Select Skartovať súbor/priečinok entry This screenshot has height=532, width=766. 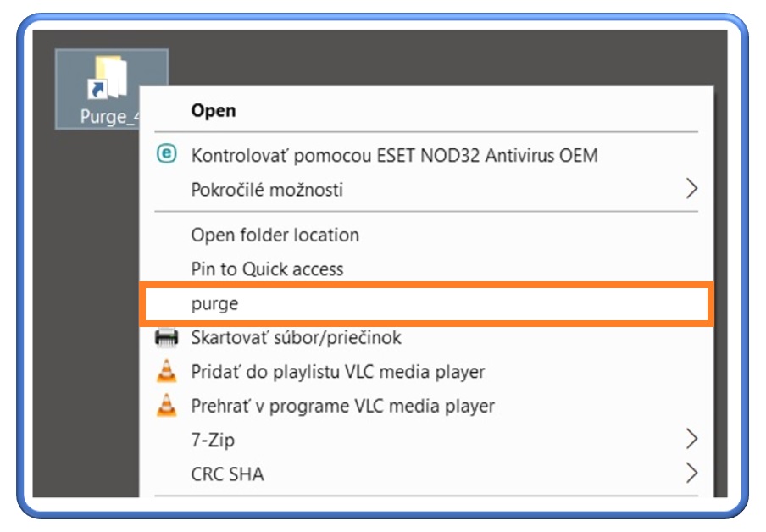point(296,338)
